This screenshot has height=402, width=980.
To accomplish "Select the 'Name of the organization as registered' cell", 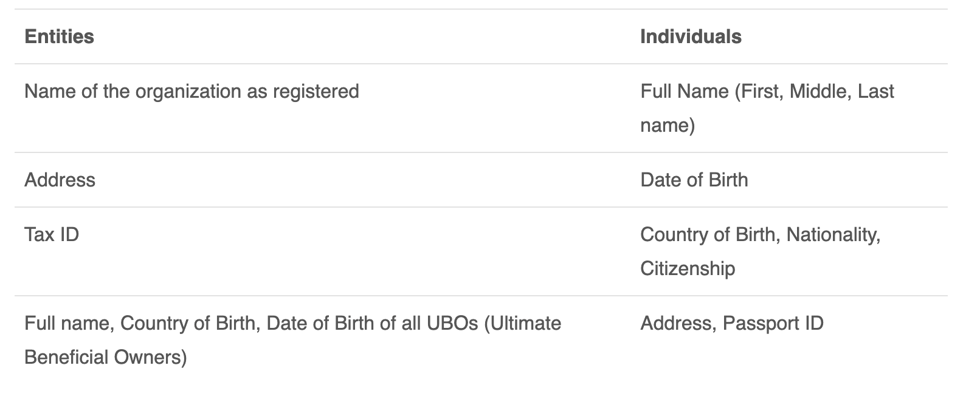I will (x=192, y=91).
